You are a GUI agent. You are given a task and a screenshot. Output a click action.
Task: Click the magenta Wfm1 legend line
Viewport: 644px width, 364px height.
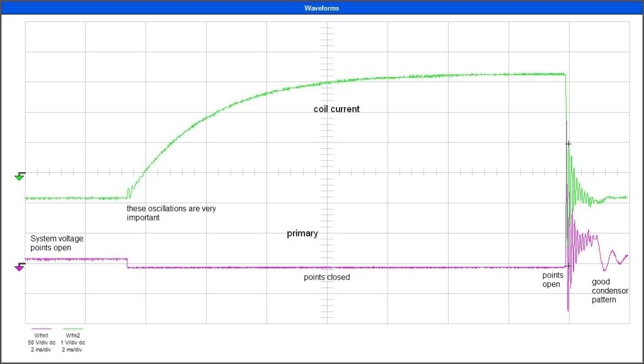[x=41, y=329]
